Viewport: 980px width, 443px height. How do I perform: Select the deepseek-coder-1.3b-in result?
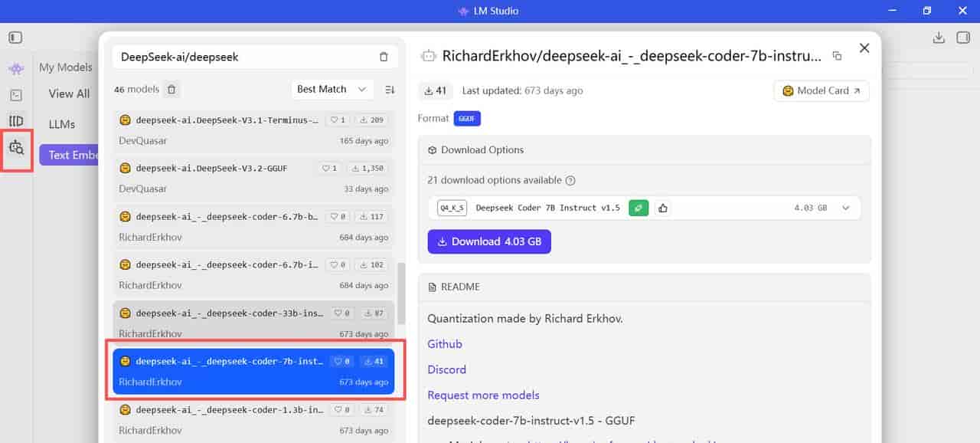(253, 419)
